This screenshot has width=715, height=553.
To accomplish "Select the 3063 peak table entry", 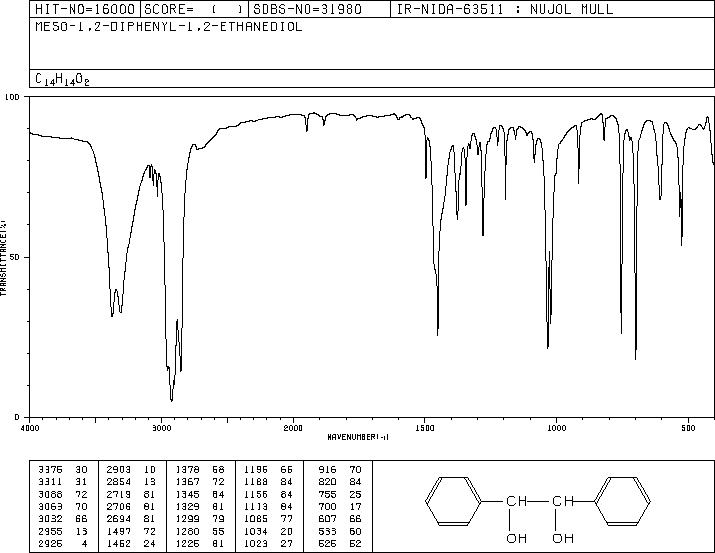I will (64, 506).
